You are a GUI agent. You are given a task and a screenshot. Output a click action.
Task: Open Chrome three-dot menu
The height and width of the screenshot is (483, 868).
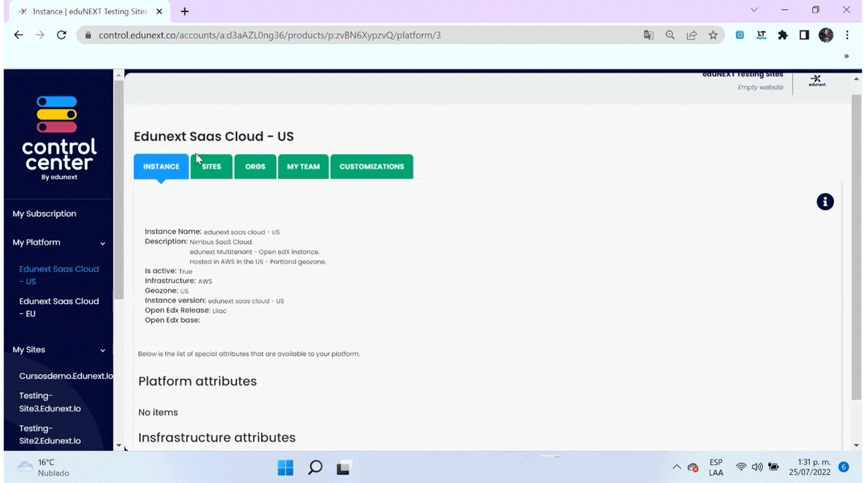point(847,35)
